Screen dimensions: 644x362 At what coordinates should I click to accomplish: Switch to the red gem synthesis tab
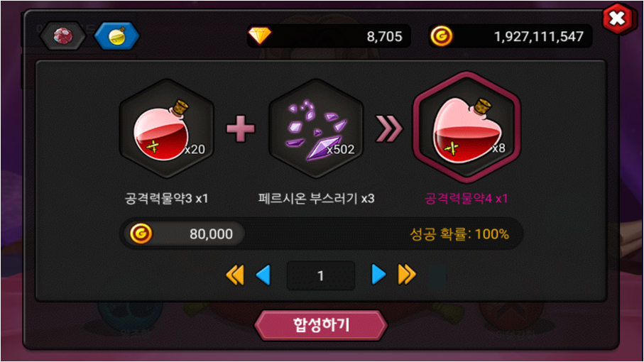pyautogui.click(x=63, y=36)
